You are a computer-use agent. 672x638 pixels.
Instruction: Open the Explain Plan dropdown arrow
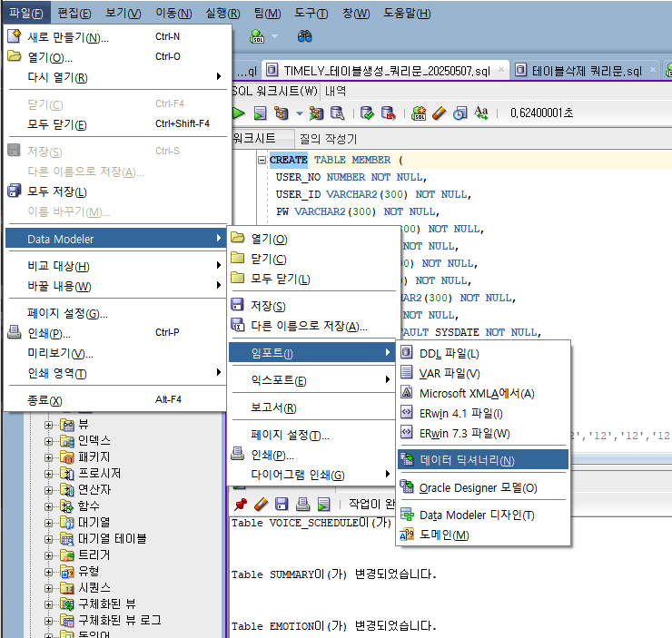(299, 113)
